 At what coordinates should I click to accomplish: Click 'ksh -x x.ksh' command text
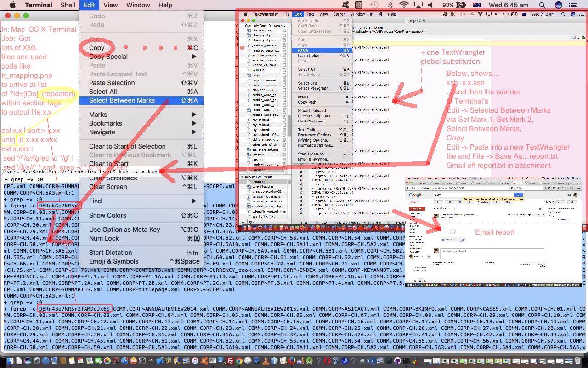click(x=138, y=172)
